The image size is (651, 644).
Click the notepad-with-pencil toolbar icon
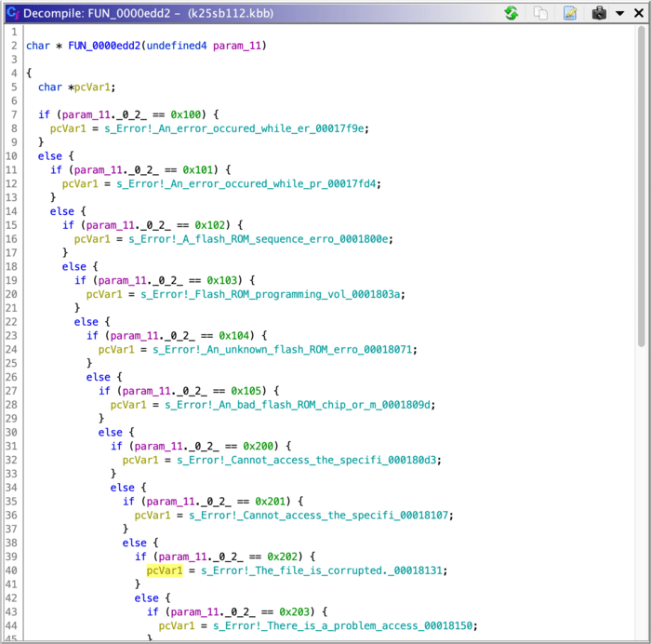click(570, 13)
